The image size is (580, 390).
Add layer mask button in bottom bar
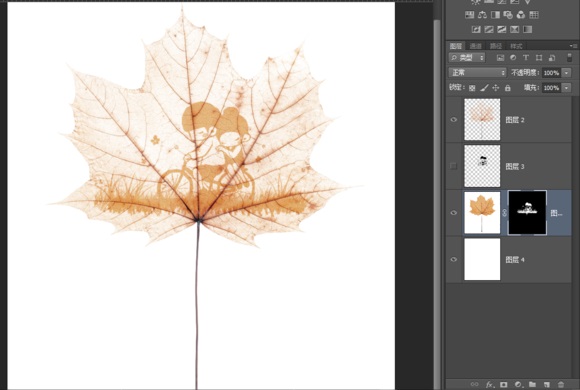point(503,384)
